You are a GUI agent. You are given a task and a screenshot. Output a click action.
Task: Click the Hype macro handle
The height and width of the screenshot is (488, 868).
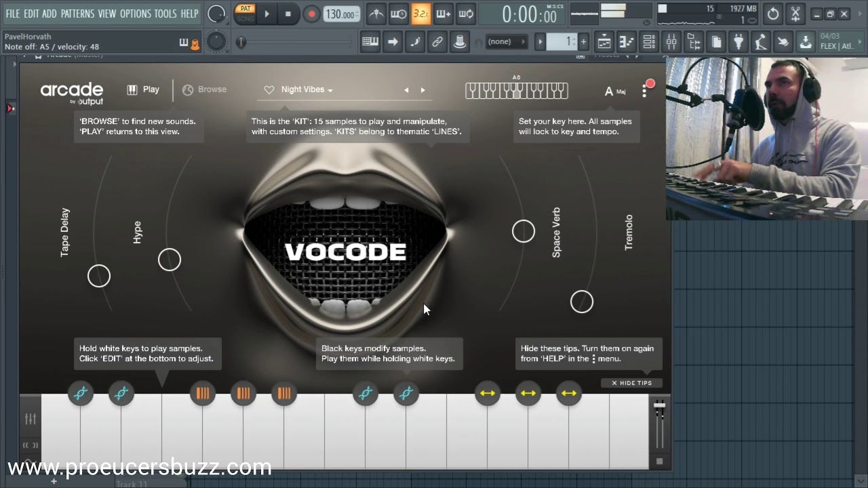coord(170,260)
